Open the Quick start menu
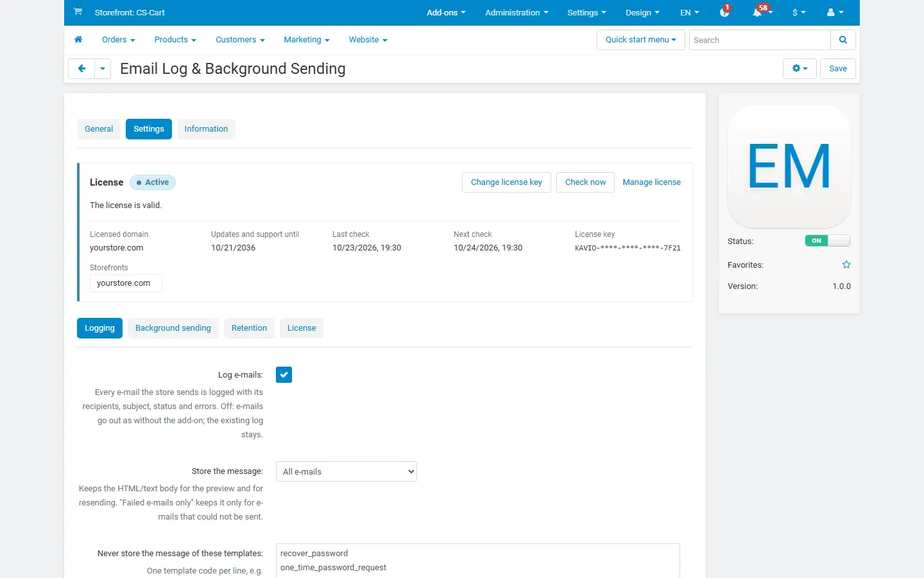Screen dimensions: 924x578 pyautogui.click(x=641, y=40)
